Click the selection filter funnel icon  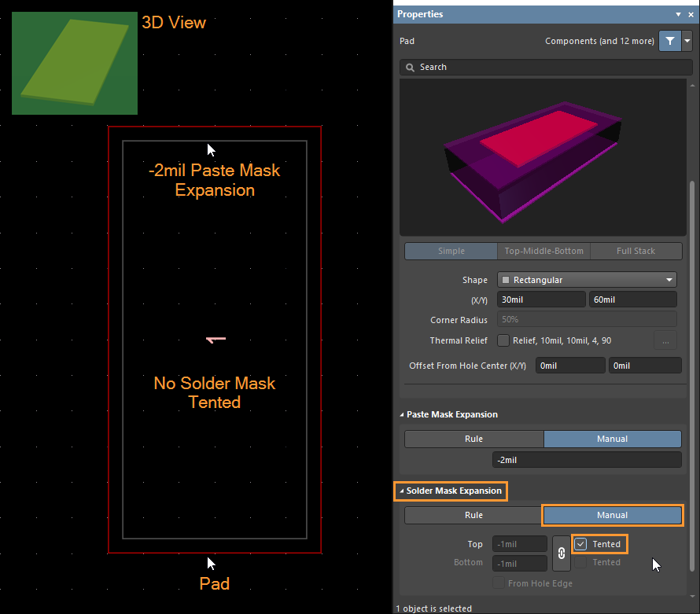(x=669, y=41)
